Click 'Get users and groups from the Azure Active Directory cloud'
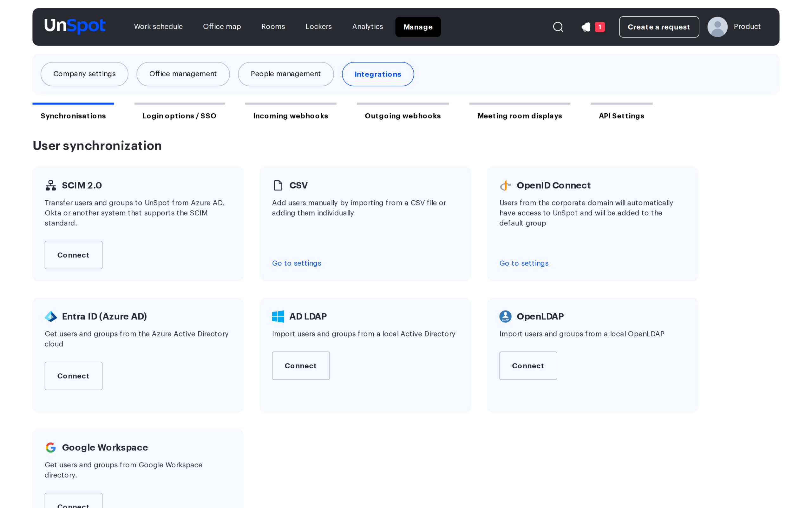This screenshot has width=812, height=508. [137, 339]
